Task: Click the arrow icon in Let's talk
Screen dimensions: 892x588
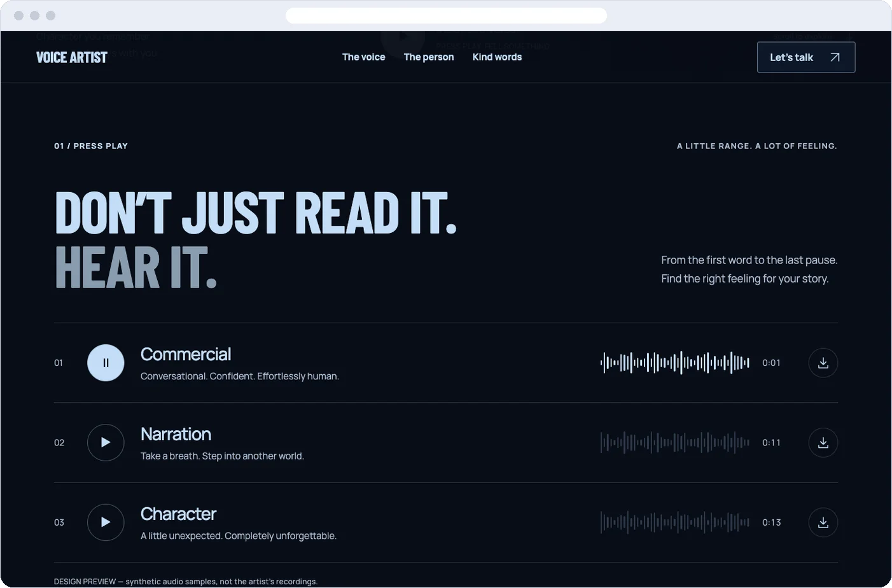Action: (835, 57)
